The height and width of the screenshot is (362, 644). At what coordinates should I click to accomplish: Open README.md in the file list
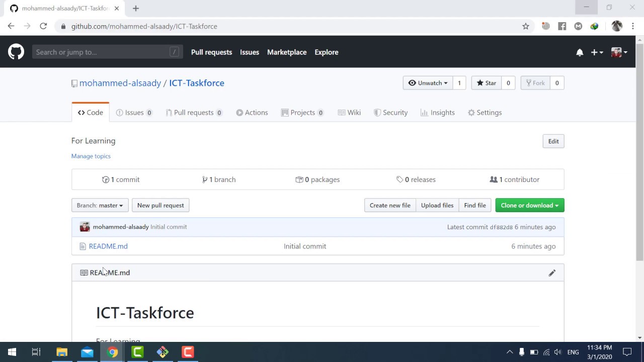pyautogui.click(x=108, y=246)
